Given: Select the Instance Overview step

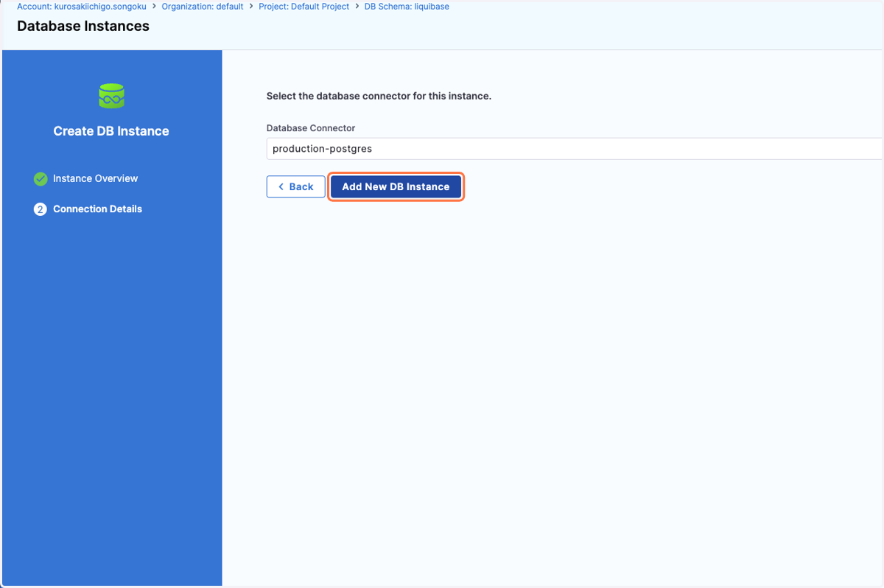Looking at the screenshot, I should coord(95,178).
